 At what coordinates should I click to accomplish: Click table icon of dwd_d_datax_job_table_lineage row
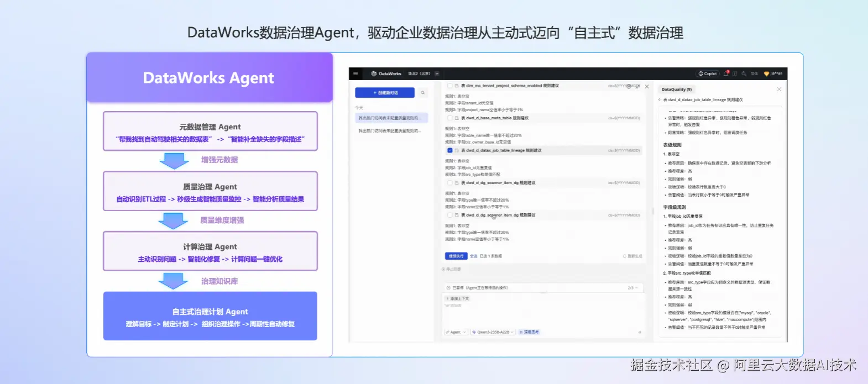click(457, 150)
